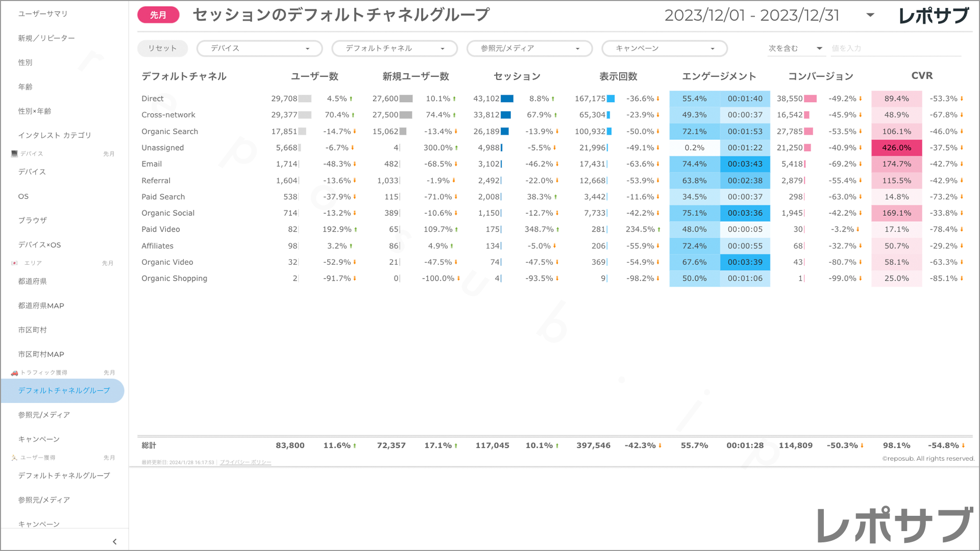
Task: Click the Japan flag icon beside エリア
Action: click(14, 263)
